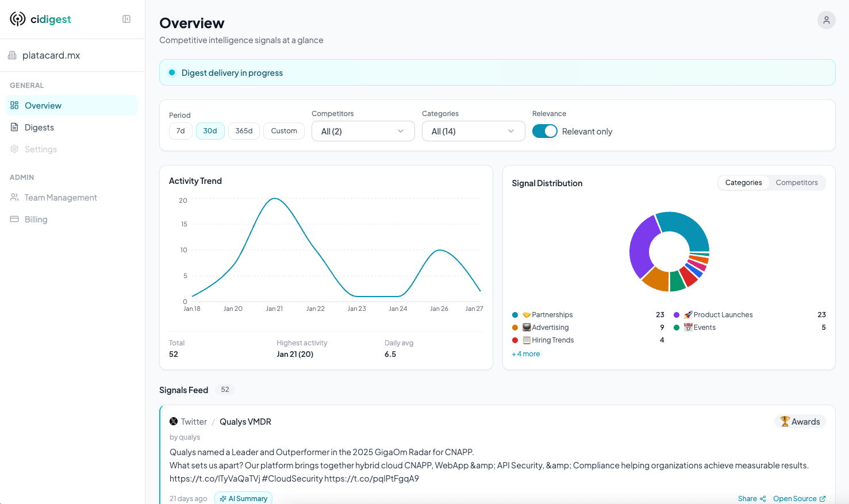Click the purple Product Launches legend dot

(677, 315)
